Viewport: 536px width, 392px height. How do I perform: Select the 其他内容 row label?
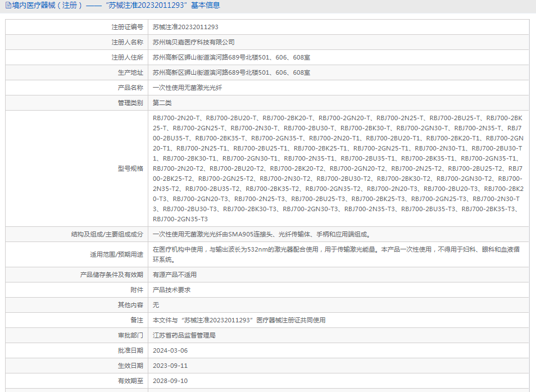click(x=130, y=305)
